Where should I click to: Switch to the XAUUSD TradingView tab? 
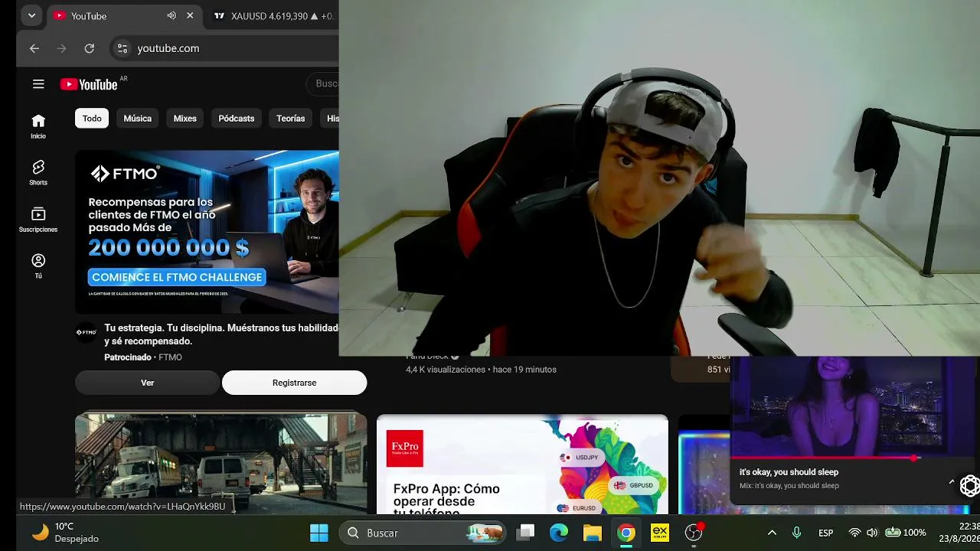point(273,15)
